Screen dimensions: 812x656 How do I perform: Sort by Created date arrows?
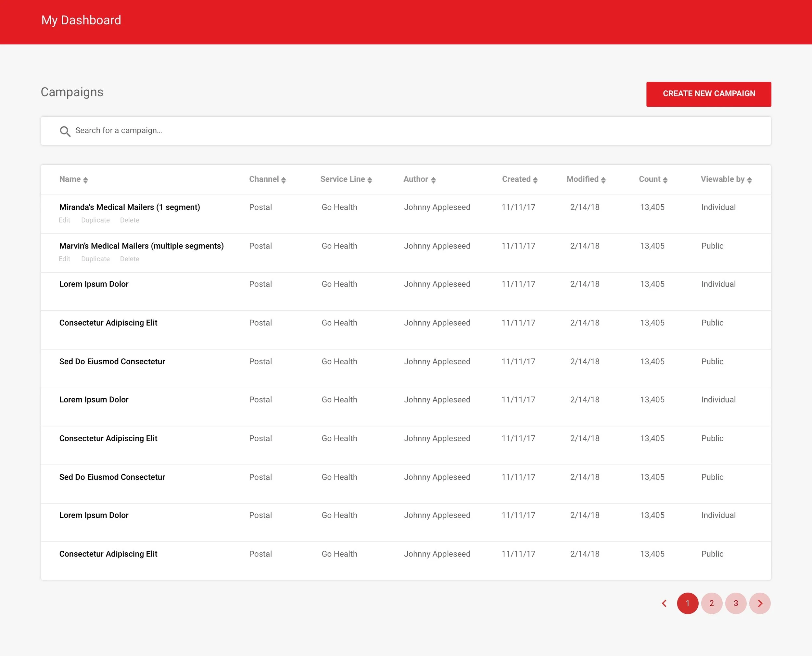[x=535, y=180]
